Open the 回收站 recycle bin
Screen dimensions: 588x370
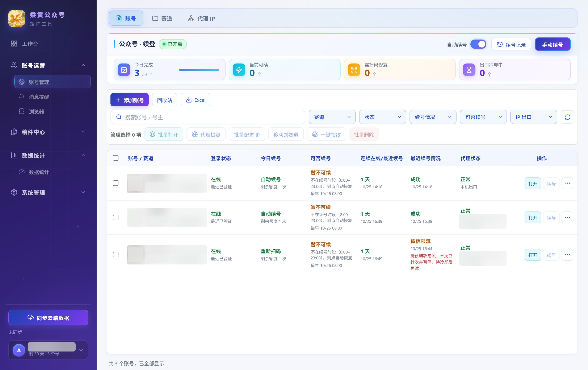165,100
